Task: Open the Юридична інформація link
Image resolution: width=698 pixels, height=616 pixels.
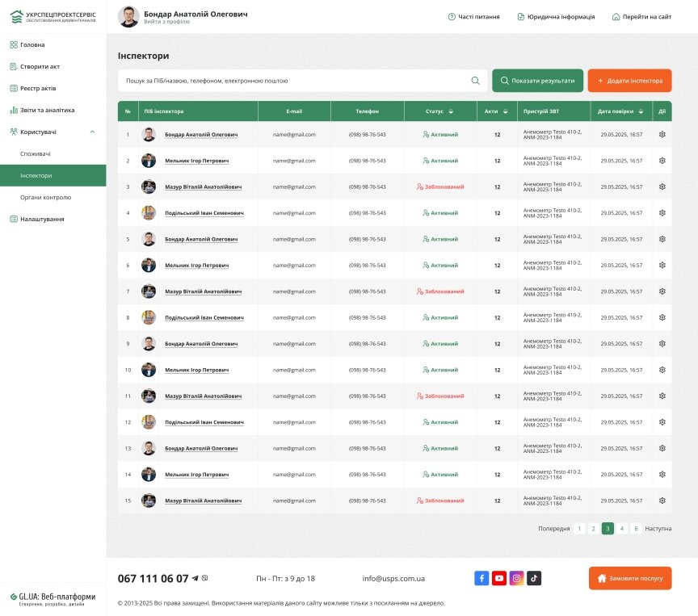Action: click(x=556, y=17)
